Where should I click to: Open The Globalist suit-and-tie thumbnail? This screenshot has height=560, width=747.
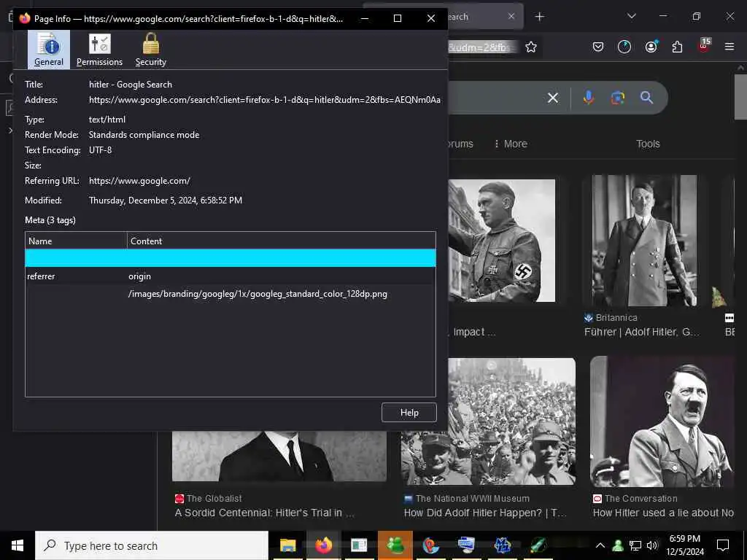pos(279,456)
